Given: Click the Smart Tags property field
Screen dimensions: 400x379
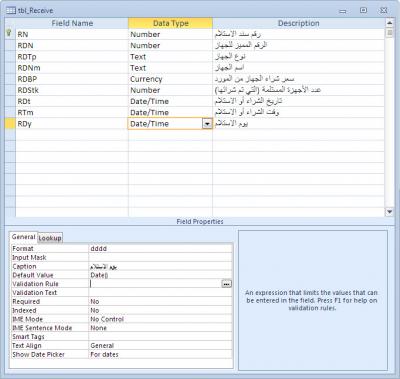Looking at the screenshot, I should [x=160, y=337].
